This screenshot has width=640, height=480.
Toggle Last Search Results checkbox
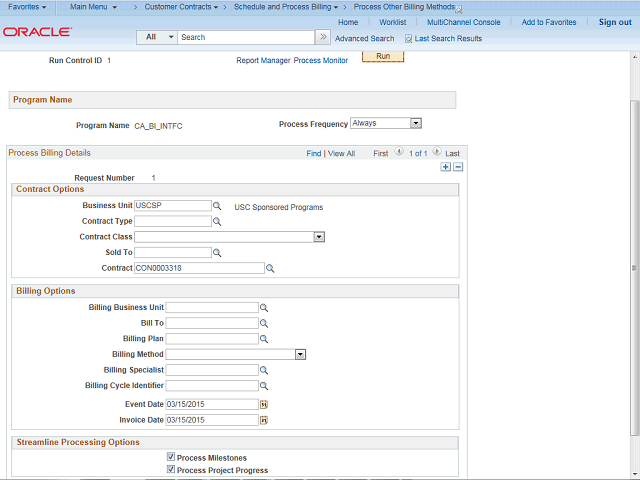408,39
